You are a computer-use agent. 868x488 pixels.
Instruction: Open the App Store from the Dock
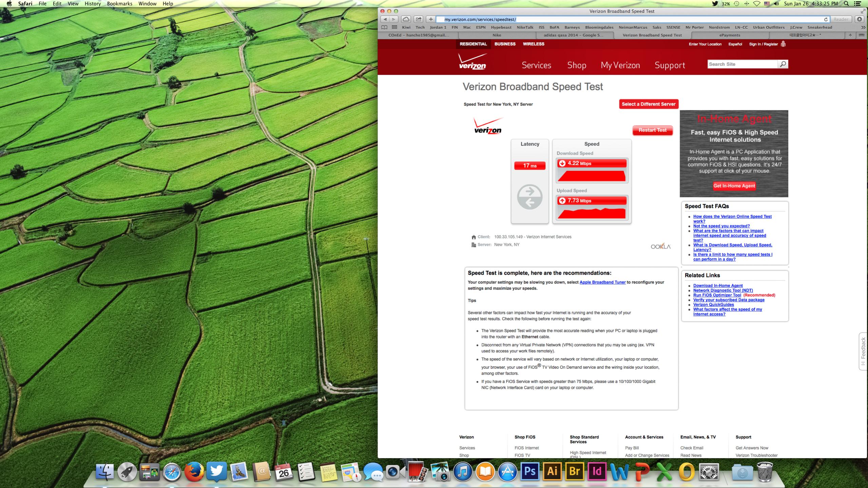[507, 472]
